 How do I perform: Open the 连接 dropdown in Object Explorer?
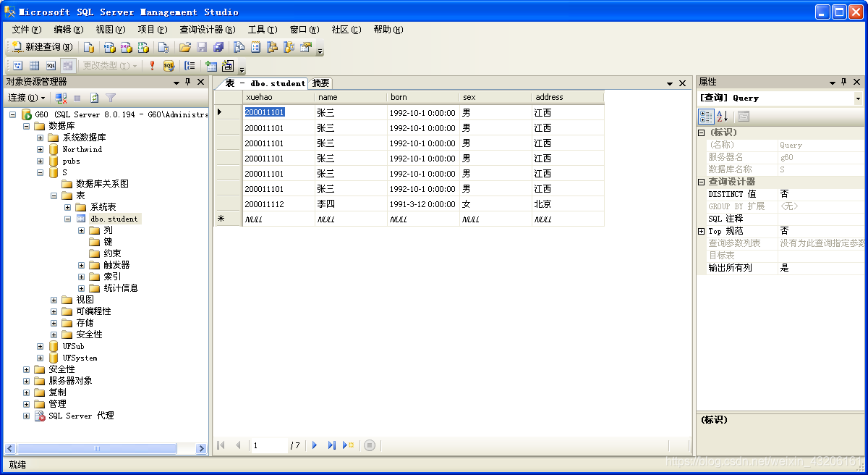[x=27, y=97]
